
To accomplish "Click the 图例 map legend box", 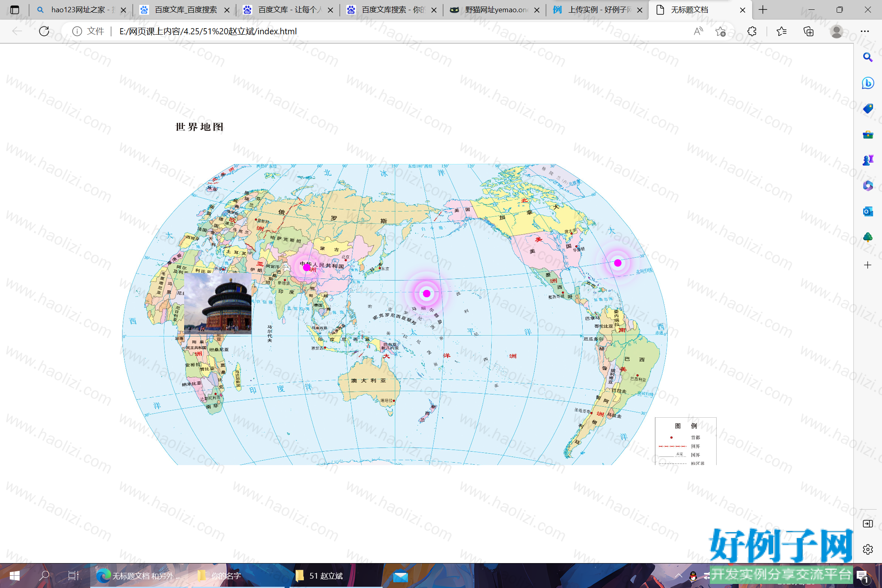I will pos(686,441).
